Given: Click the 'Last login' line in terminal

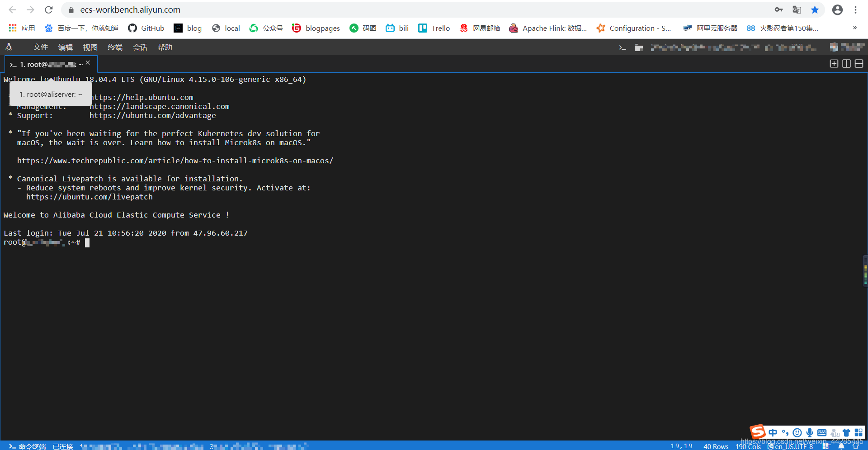Looking at the screenshot, I should pyautogui.click(x=125, y=233).
